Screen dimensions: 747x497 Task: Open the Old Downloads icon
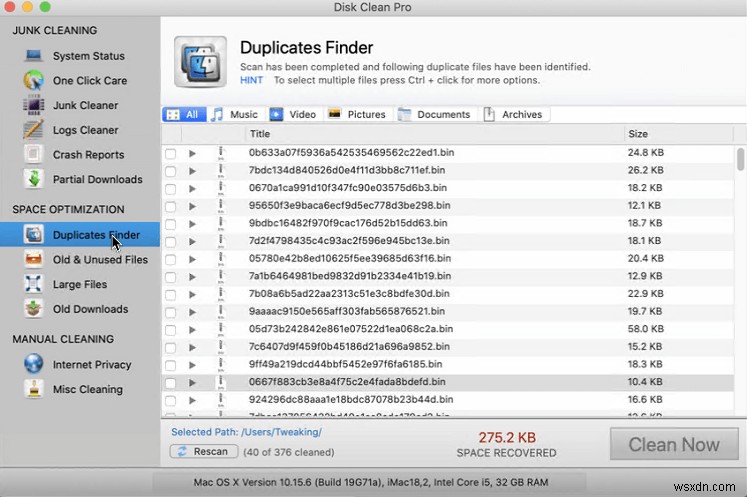point(33,309)
